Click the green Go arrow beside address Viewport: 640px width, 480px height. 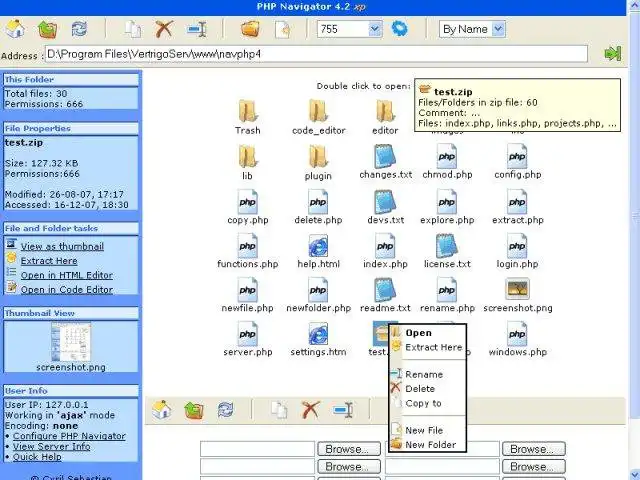click(x=612, y=53)
